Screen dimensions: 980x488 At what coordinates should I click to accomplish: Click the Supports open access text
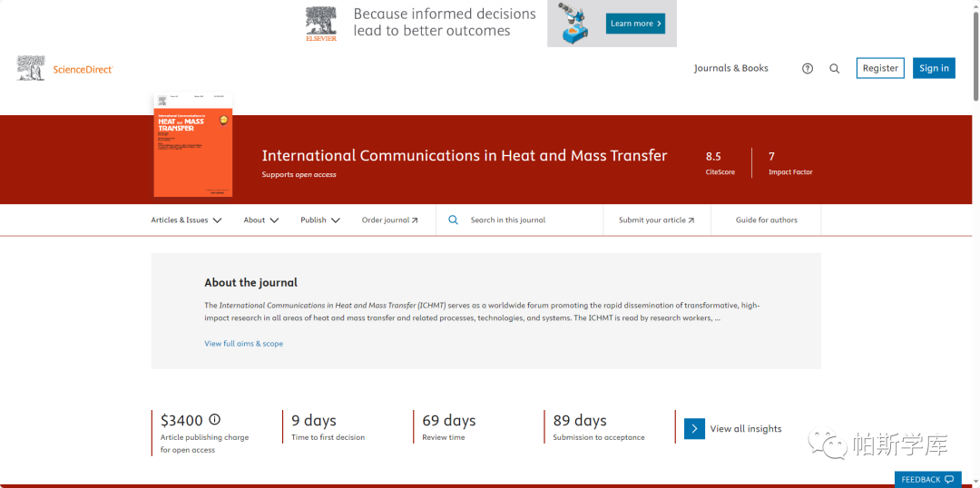(299, 175)
